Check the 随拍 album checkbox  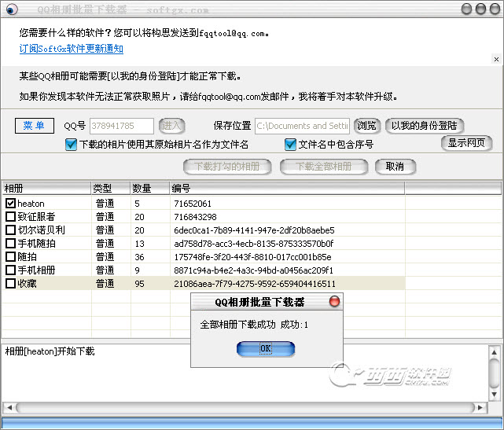point(10,257)
